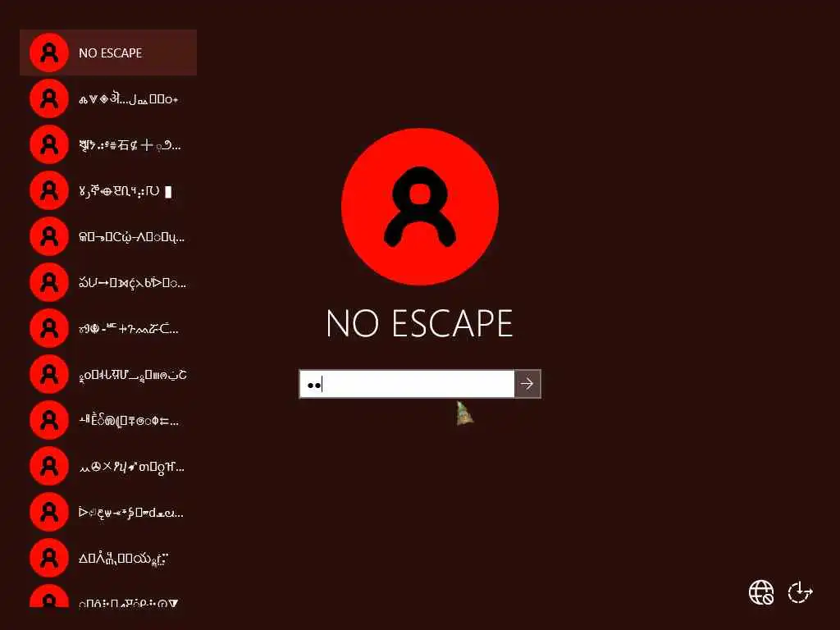Click the avatar of the fifth user
Viewport: 840px width, 630px height.
tap(48, 236)
